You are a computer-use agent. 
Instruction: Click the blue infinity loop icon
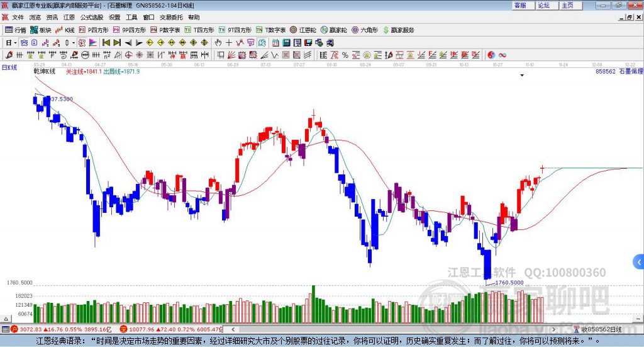tap(502, 55)
